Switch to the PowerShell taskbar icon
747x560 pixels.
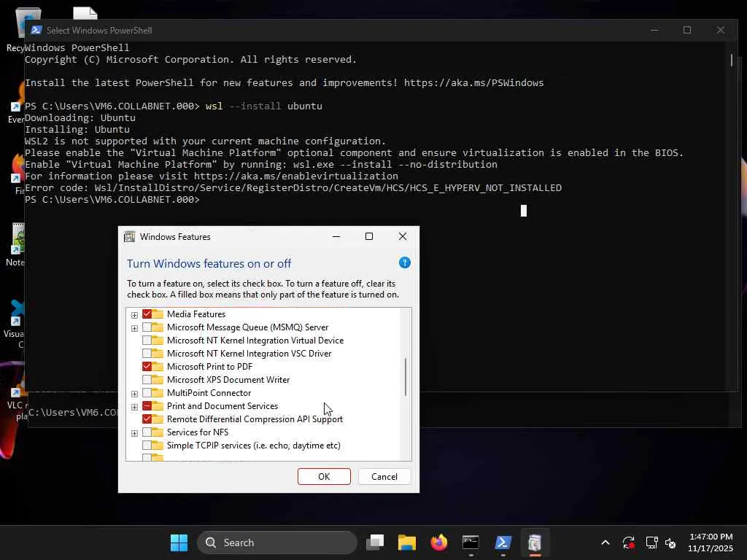coord(503,542)
